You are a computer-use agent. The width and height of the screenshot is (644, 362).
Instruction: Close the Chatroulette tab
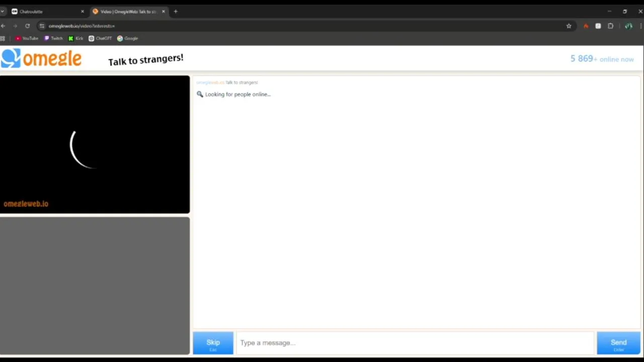click(x=83, y=11)
